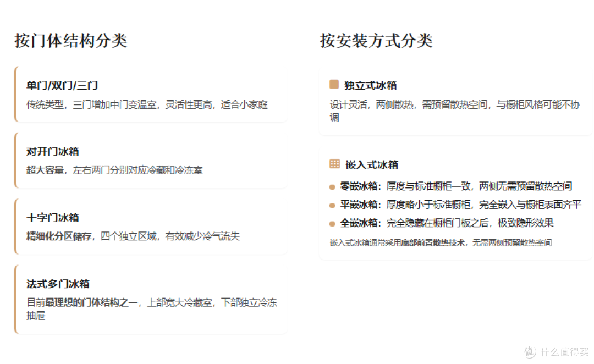
Task: Click the text 上部宽大冷藏室，下部独立冷冻
Action: click(212, 302)
